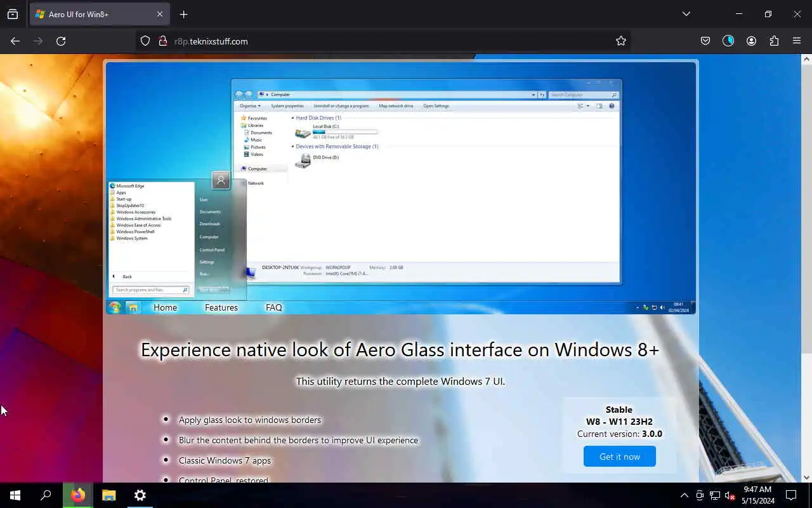Select the Aero UI for Win8+ tab
This screenshot has height=508, width=812.
point(98,14)
